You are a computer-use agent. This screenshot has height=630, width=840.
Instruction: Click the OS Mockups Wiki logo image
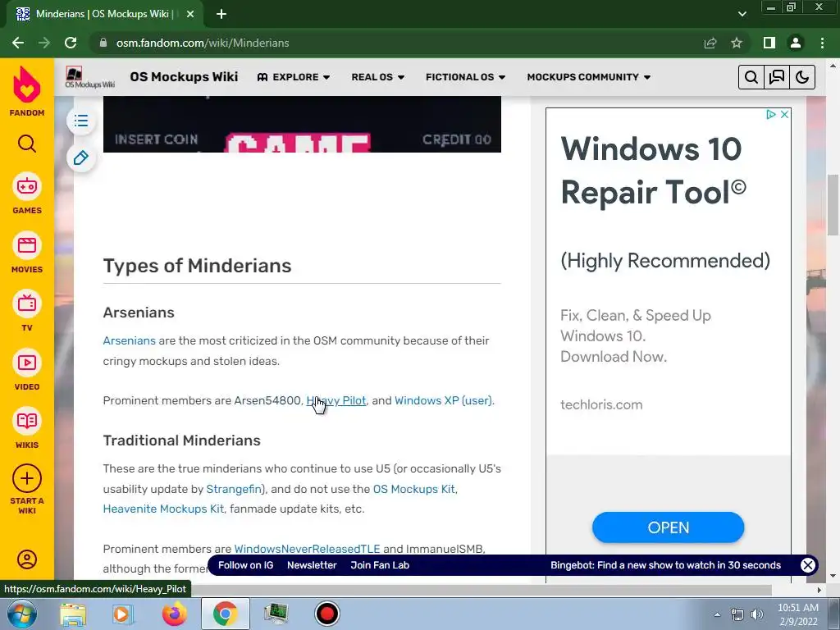(90, 77)
